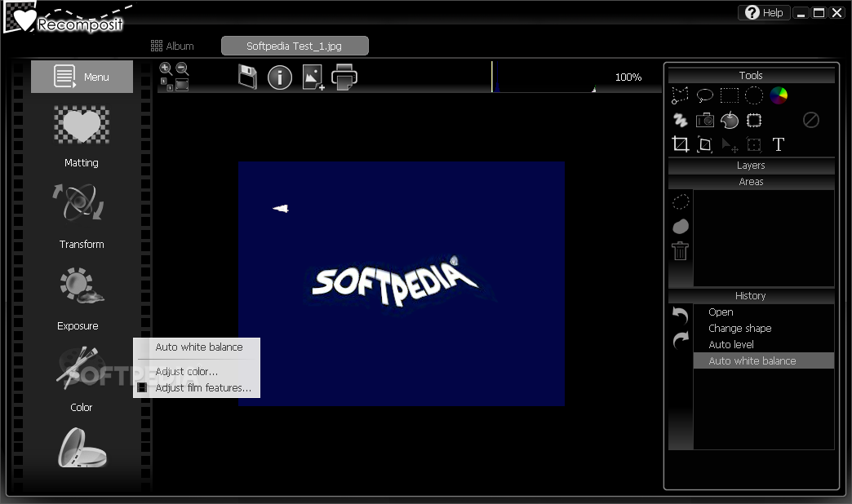Screen dimensions: 852x504
Task: Select the polygon lasso selection tool
Action: pyautogui.click(x=681, y=95)
